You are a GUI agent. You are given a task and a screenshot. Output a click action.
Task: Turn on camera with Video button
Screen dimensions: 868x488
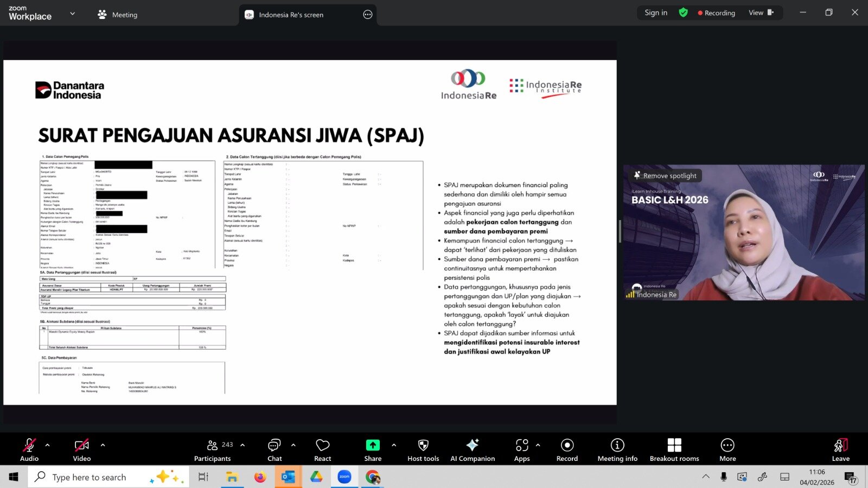(x=82, y=450)
